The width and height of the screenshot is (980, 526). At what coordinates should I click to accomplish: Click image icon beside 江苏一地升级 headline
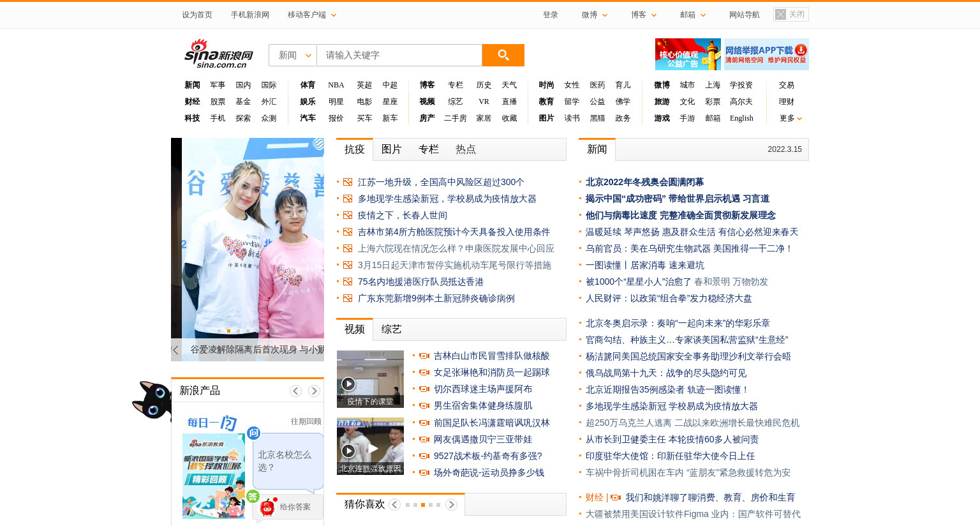point(348,183)
